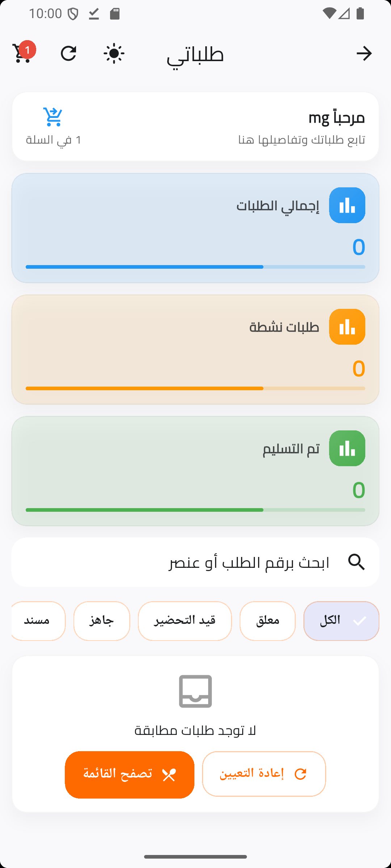The image size is (391, 868).
Task: Click the refresh icon in top bar
Action: (x=68, y=54)
